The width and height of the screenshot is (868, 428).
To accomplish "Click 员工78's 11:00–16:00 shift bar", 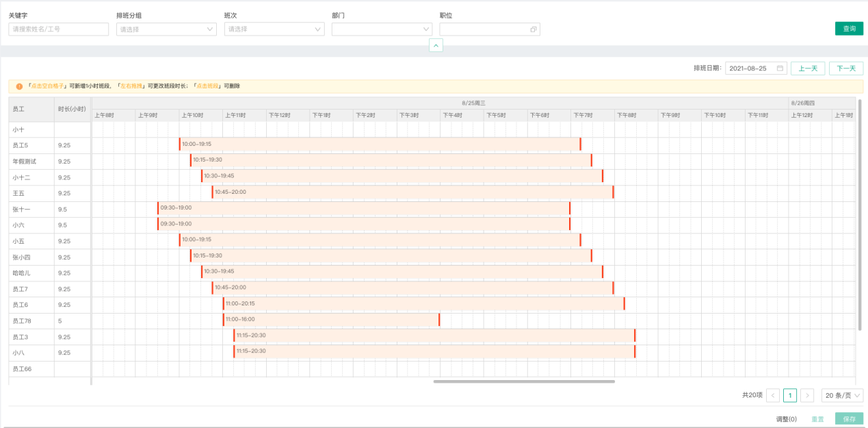I will point(331,320).
